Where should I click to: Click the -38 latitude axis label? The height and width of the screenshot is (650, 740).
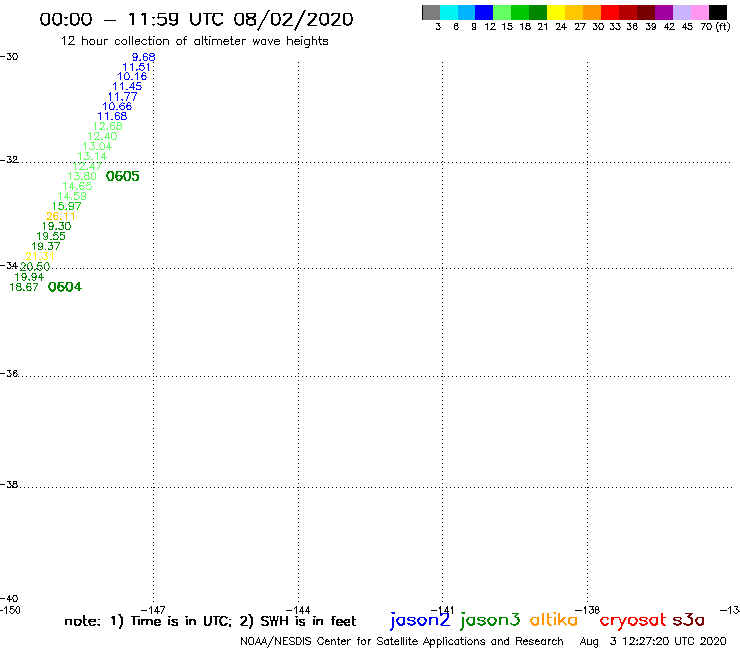coord(9,485)
